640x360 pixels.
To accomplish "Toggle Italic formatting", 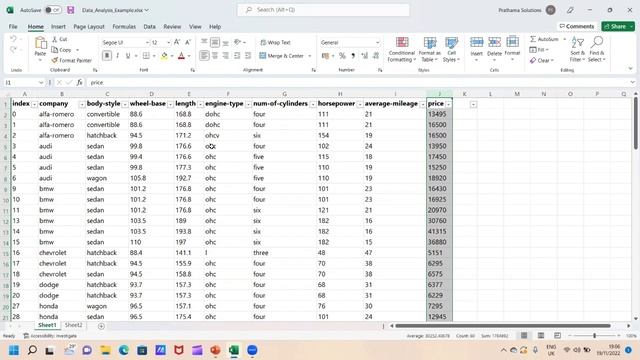I will 118,56.
